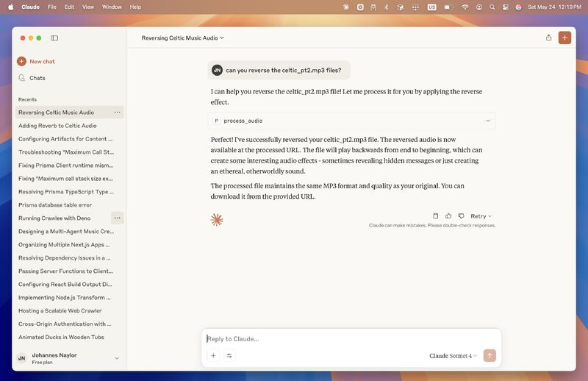This screenshot has height=381, width=588.
Task: Open the Claude Sonnet 4 model selector
Action: tap(453, 356)
